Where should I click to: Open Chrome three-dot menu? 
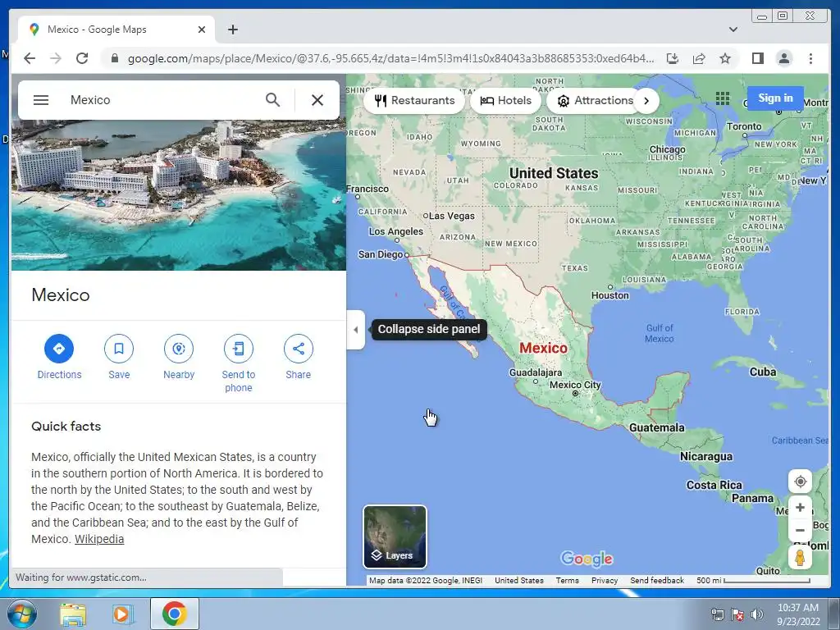(x=810, y=58)
